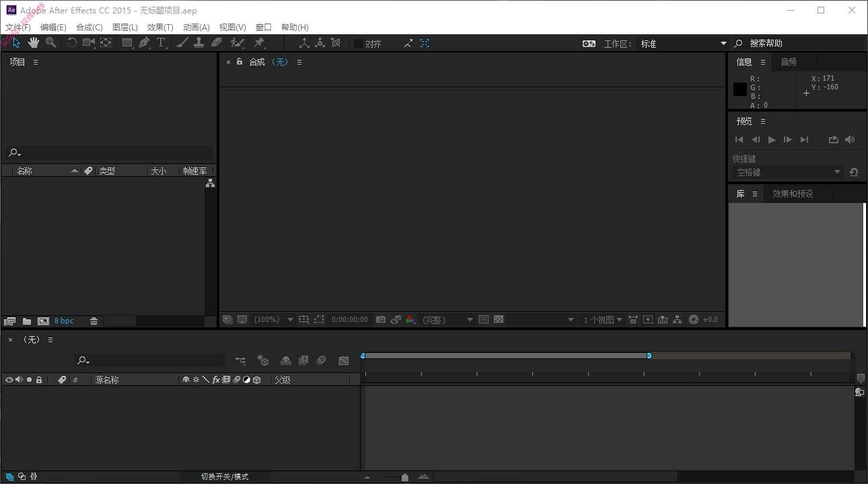Toggle pixel aspect ratio correction in viewer
This screenshot has width=868, height=484.
click(633, 319)
